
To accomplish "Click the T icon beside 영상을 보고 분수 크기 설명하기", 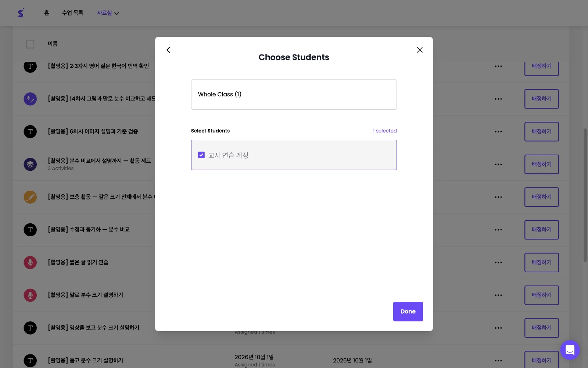I will click(x=30, y=328).
